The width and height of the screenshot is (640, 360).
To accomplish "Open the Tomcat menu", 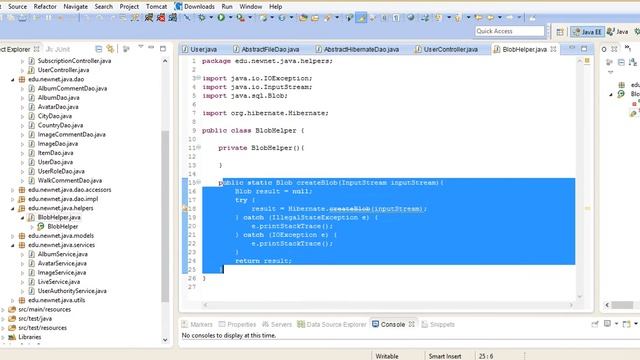I will point(156,7).
